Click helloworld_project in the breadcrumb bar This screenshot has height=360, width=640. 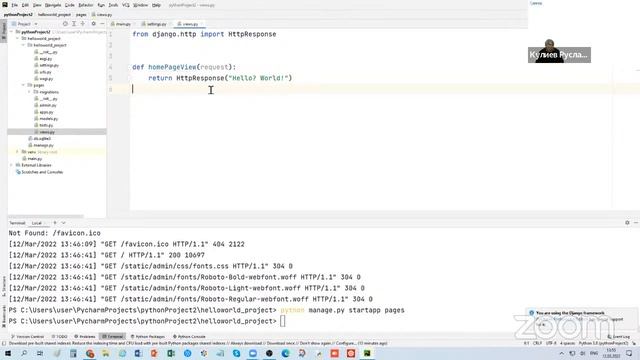[x=54, y=15]
